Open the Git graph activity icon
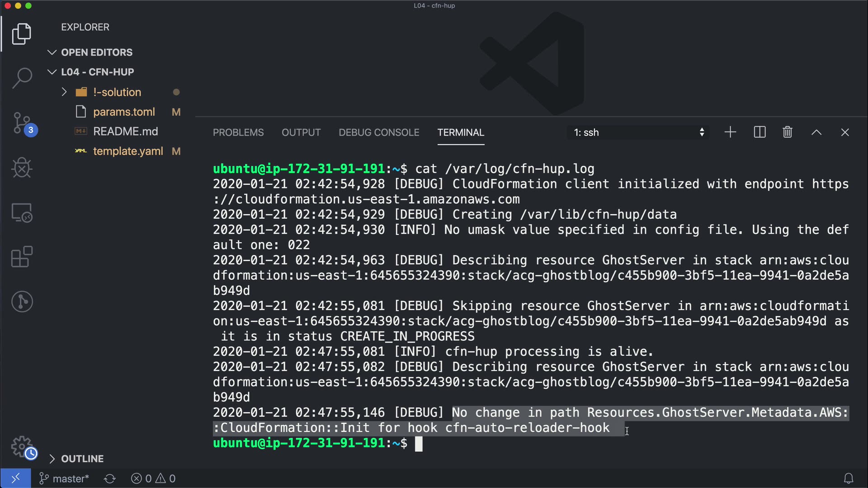868x488 pixels. 21,301
